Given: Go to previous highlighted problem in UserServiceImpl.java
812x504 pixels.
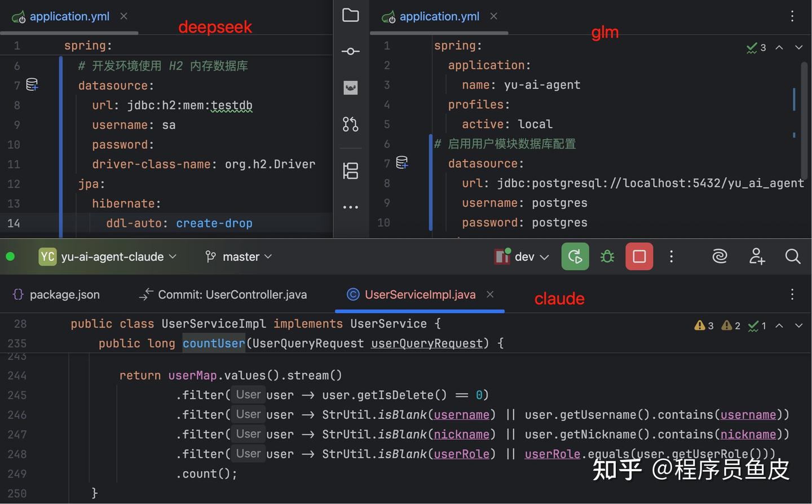Looking at the screenshot, I should [x=779, y=325].
